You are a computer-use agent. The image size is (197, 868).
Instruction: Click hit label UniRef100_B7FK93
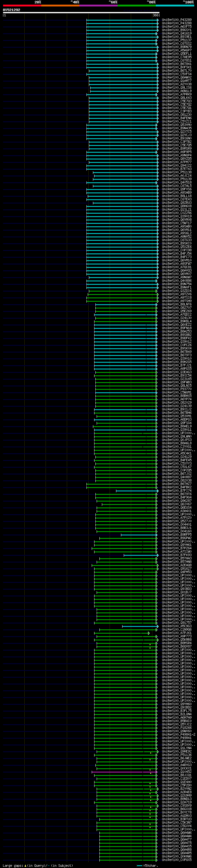[x=176, y=555]
